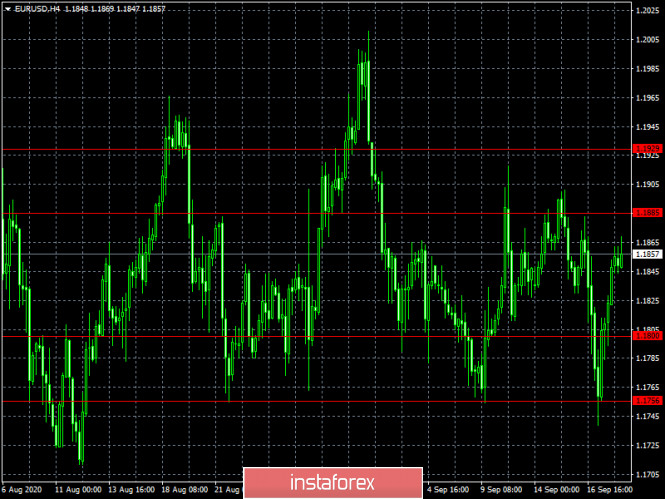665x499 pixels.
Task: Select the red 1.1885 level price tag
Action: coord(647,212)
